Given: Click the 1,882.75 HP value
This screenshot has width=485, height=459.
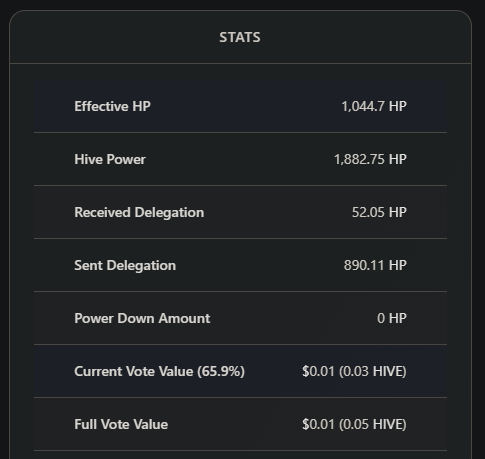Looking at the screenshot, I should [x=370, y=159].
